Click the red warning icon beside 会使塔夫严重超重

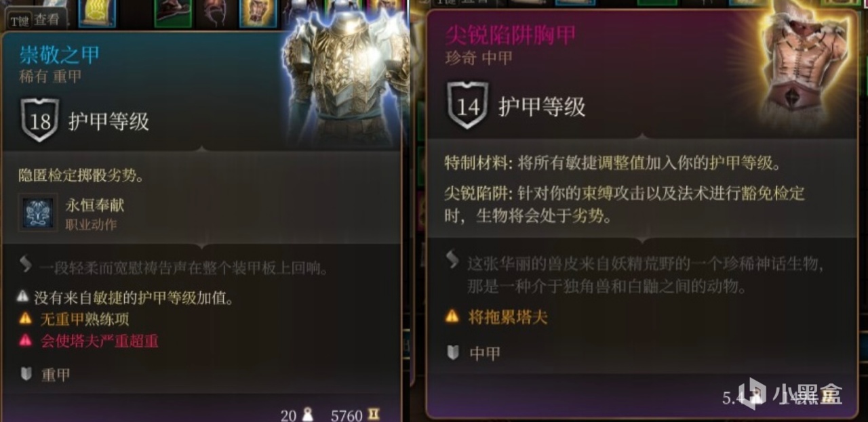coord(25,341)
